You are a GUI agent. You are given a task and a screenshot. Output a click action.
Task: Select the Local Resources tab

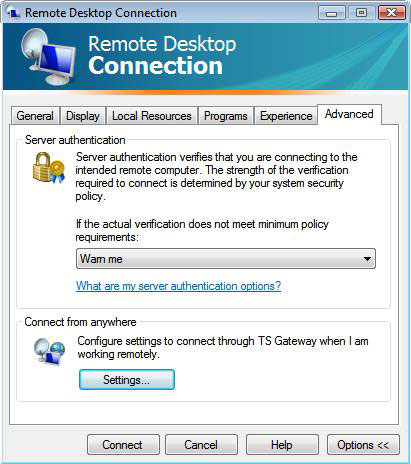tap(152, 116)
